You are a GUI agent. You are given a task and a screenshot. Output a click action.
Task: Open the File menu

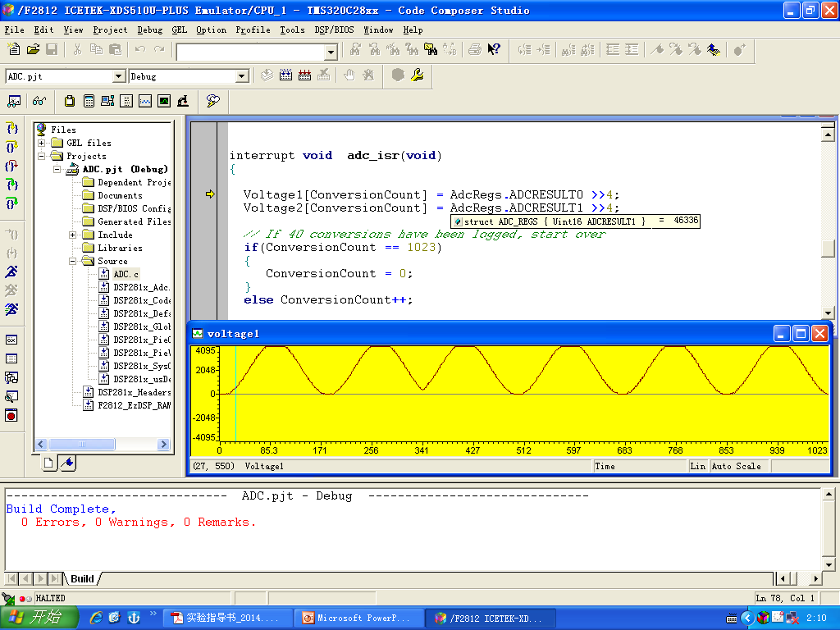[15, 30]
